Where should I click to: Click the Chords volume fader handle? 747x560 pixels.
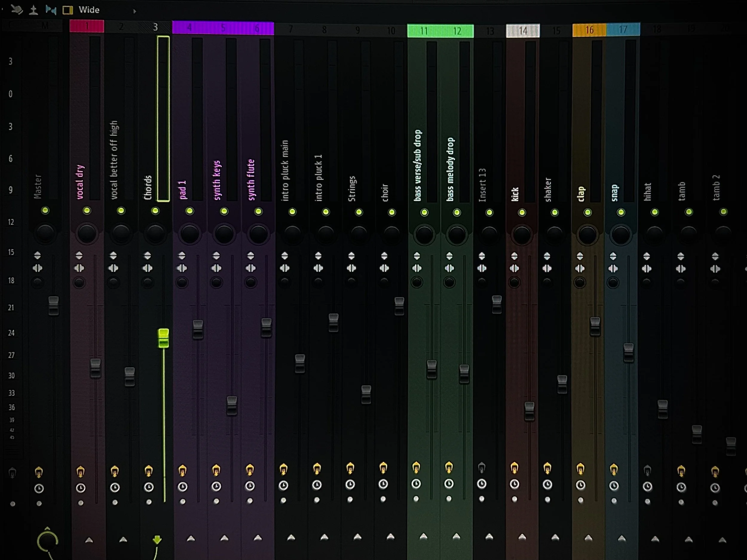163,338
